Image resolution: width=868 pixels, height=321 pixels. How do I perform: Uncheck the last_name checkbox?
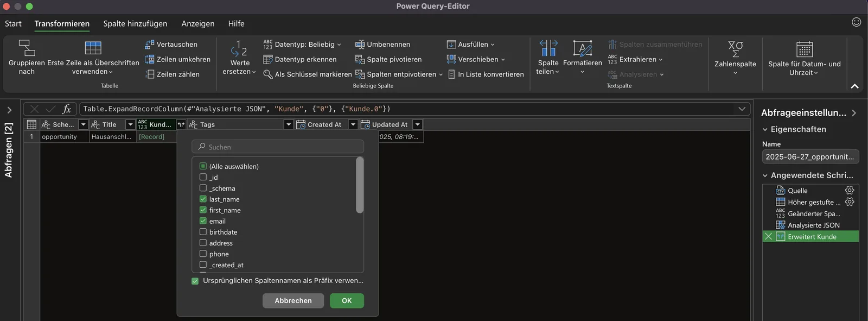pos(203,199)
